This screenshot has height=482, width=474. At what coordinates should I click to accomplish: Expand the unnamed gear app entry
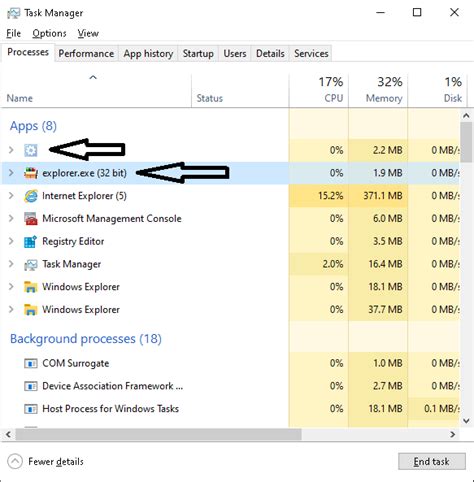click(x=11, y=150)
